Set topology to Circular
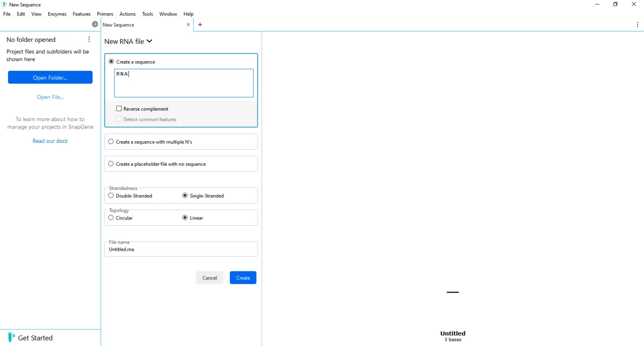The image size is (644, 346). pos(111,218)
